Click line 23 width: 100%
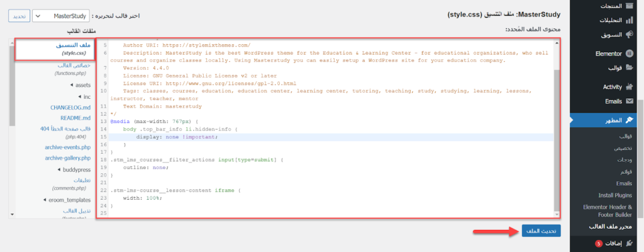The height and width of the screenshot is (252, 644). pos(143,198)
